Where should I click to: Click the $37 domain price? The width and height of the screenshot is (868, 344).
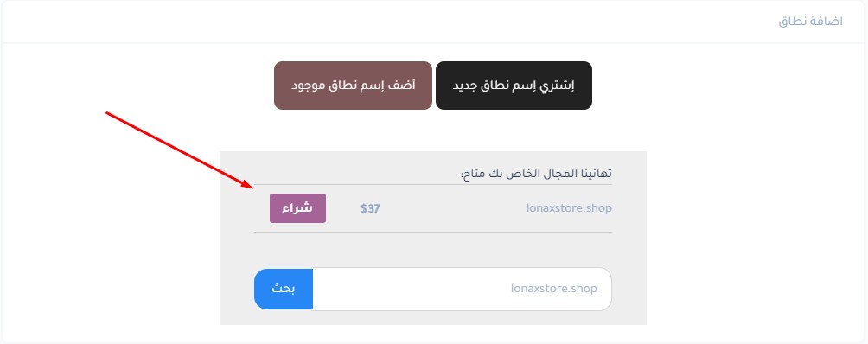(370, 208)
